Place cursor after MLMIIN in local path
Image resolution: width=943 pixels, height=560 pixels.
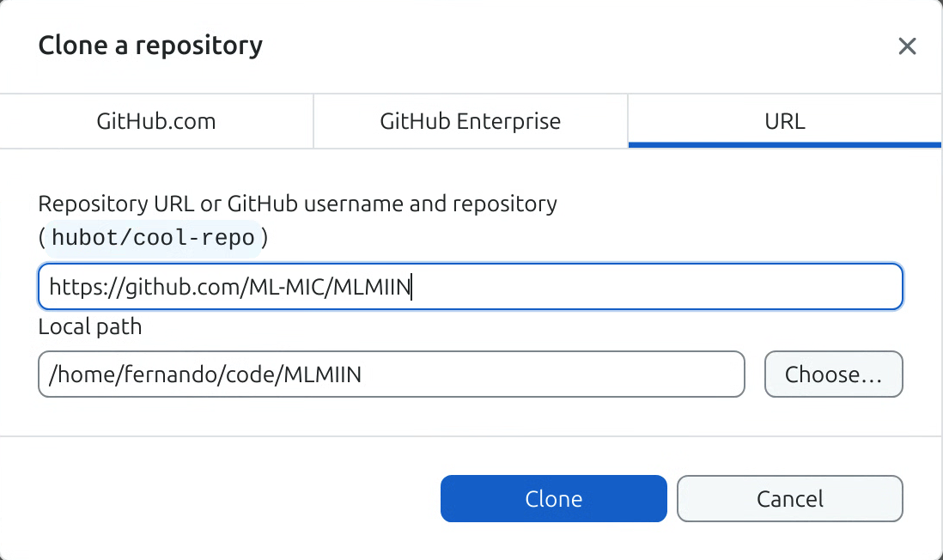click(362, 374)
